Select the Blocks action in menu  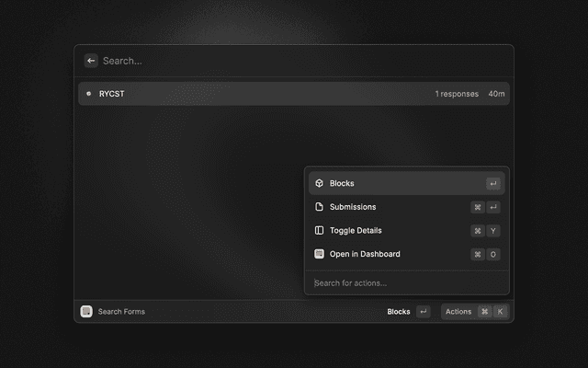386,183
